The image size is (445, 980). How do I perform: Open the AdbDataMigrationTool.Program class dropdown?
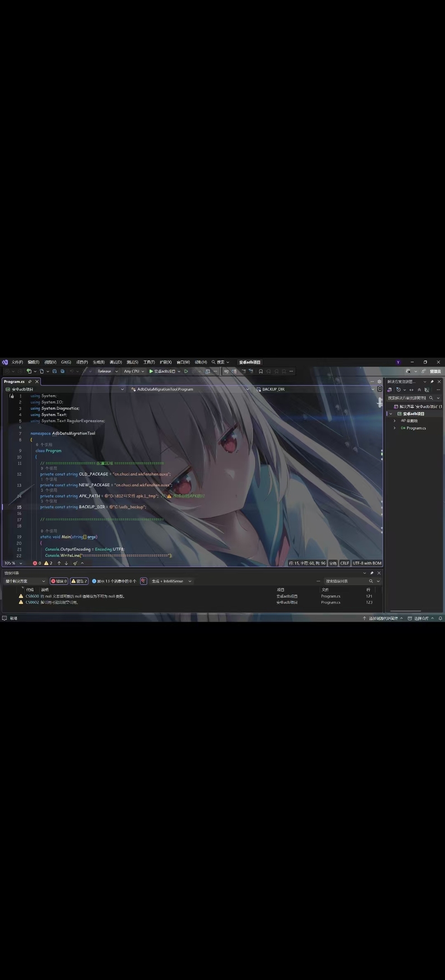tap(189, 389)
